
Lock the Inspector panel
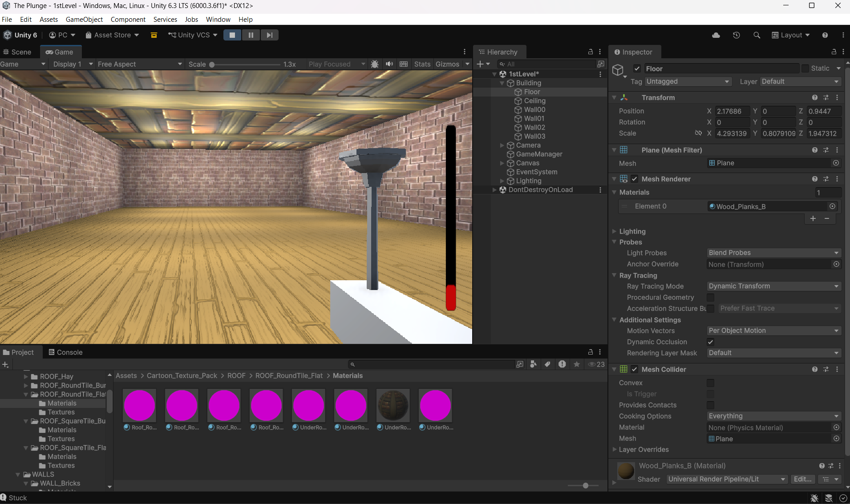(834, 52)
